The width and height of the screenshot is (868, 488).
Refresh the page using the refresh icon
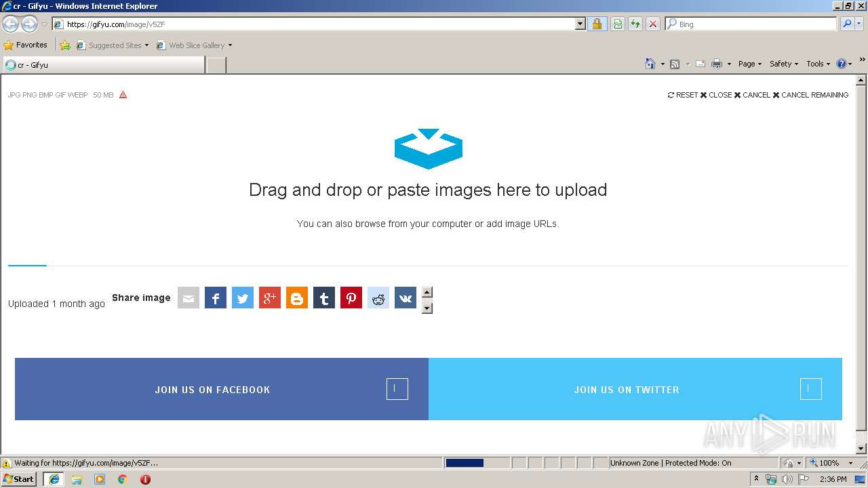(x=635, y=24)
